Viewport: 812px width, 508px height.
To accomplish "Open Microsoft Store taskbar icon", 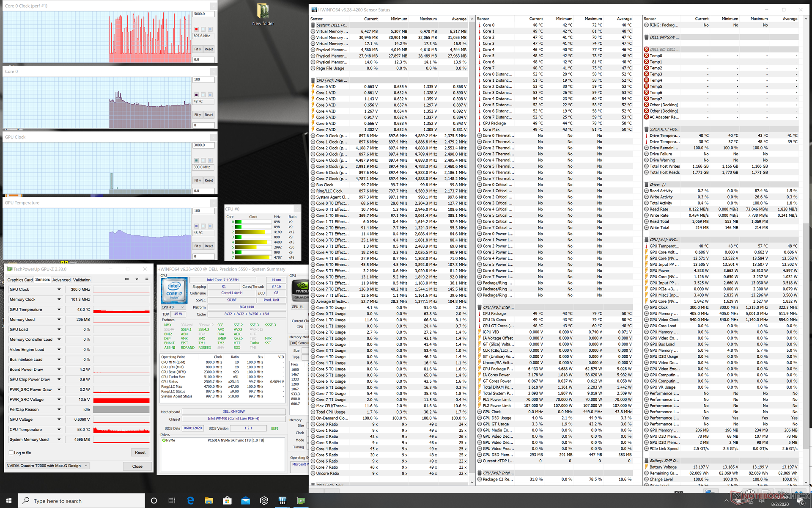I will [227, 501].
